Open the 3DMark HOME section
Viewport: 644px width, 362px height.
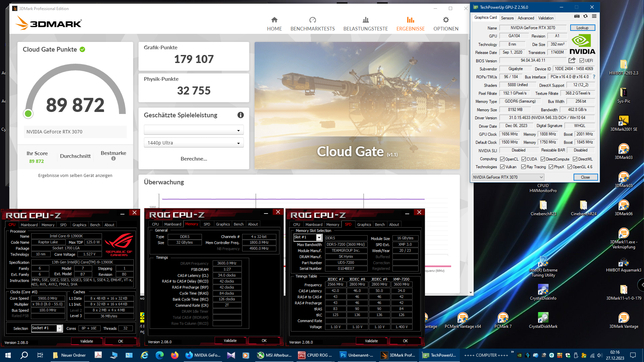[274, 24]
